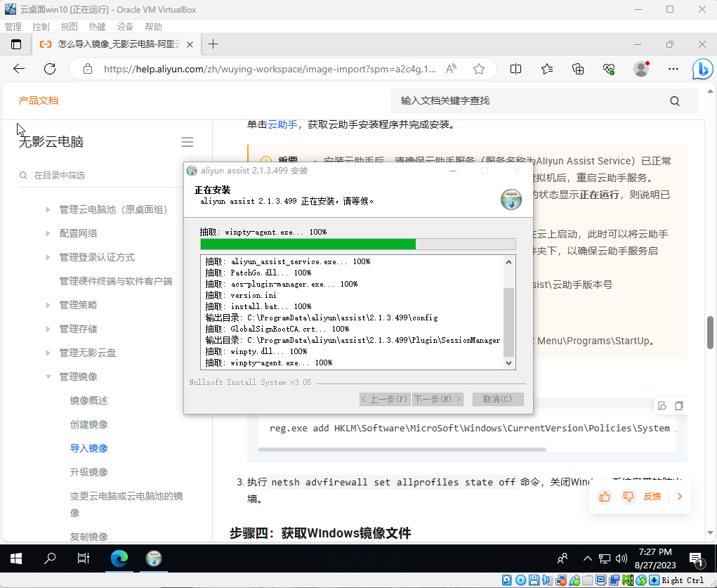Screen dimensions: 717x588
Task: Click the Edge address bar URL
Action: 270,69
